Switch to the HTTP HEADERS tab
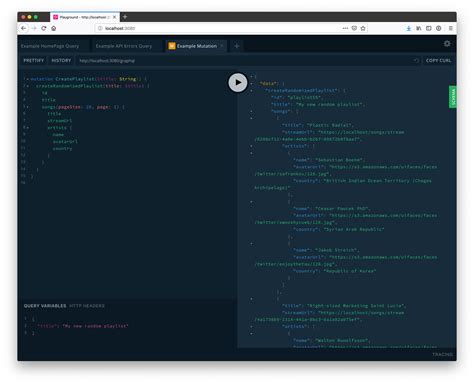The image size is (474, 384). [87, 306]
